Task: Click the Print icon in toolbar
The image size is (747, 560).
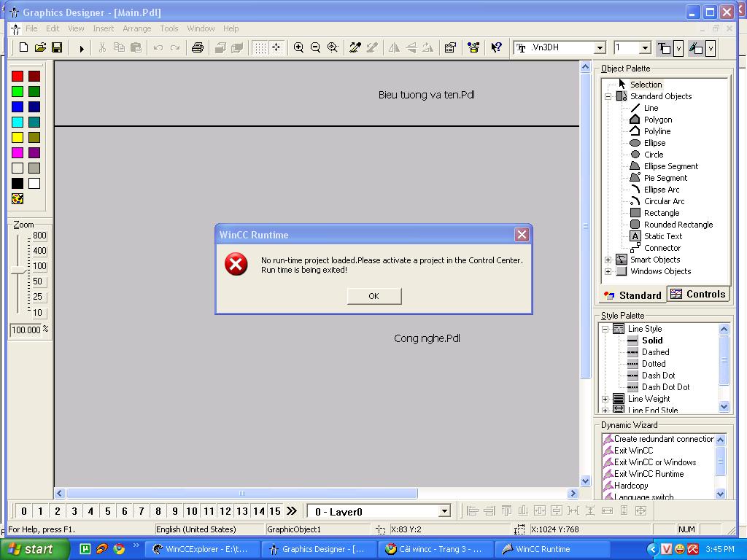Action: [197, 47]
